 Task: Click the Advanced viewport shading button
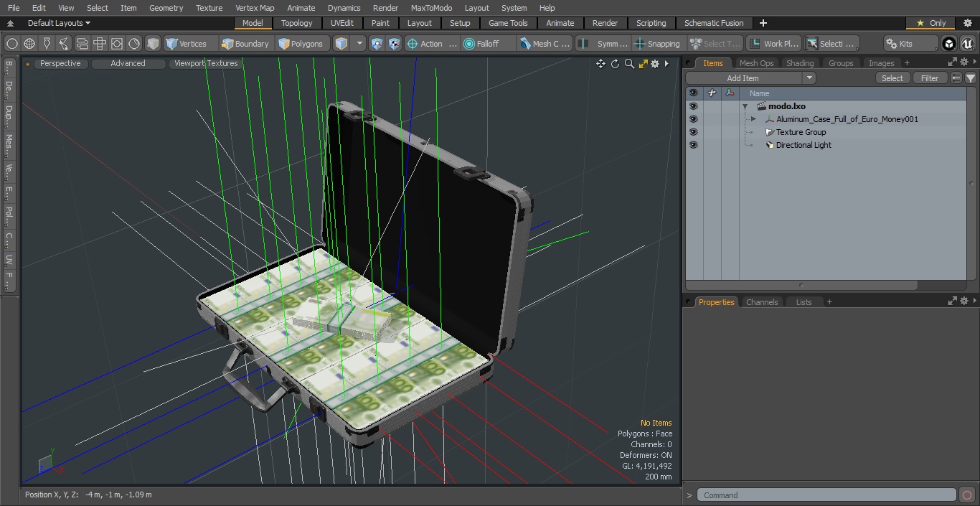pyautogui.click(x=128, y=63)
